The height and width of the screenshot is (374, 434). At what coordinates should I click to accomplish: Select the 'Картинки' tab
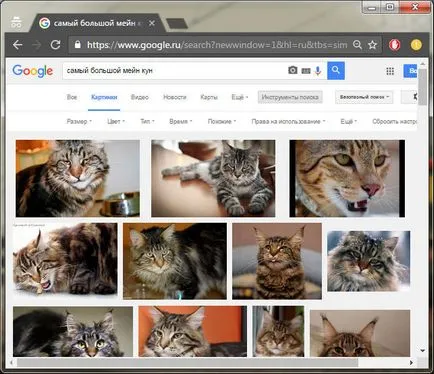click(x=104, y=97)
